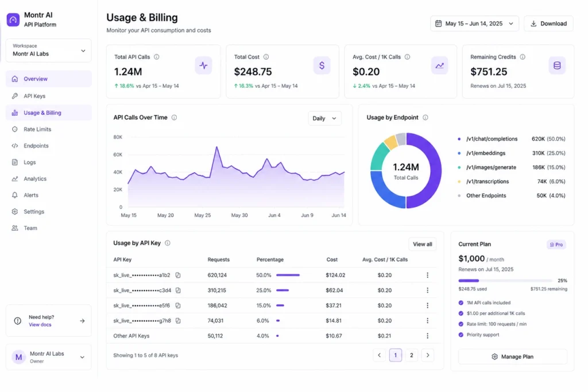This screenshot has height=392, width=588.
Task: Open API Keys in the sidebar
Action: [x=49, y=96]
